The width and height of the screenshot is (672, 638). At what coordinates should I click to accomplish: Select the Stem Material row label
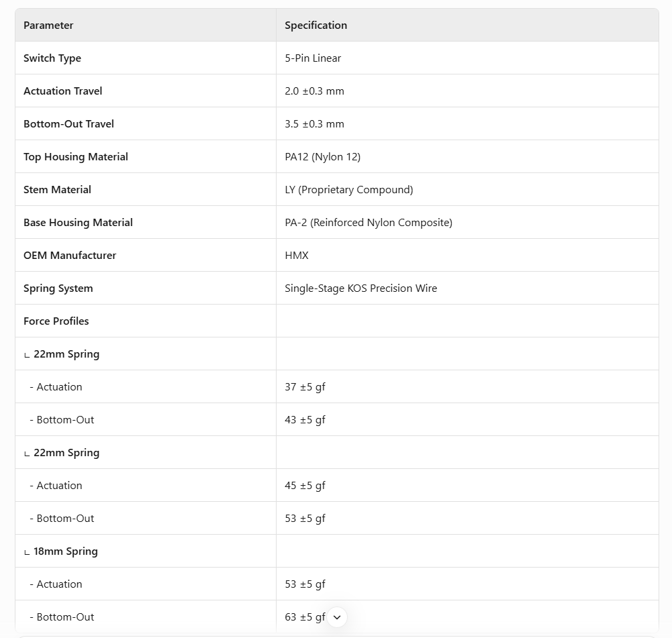click(57, 190)
